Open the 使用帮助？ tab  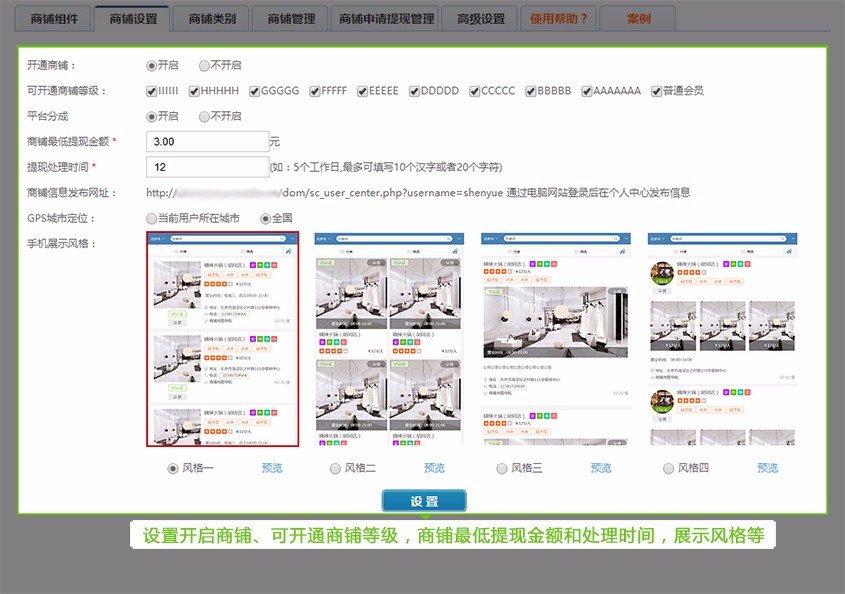559,18
